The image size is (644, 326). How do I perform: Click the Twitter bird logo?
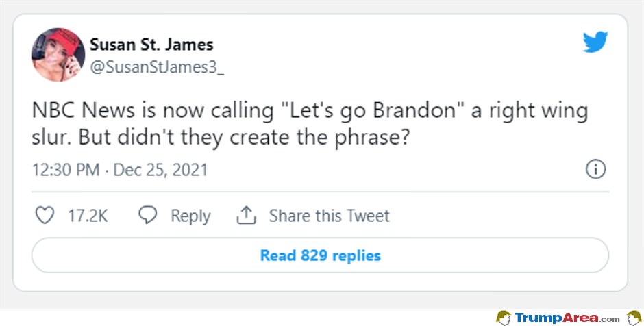pyautogui.click(x=595, y=42)
